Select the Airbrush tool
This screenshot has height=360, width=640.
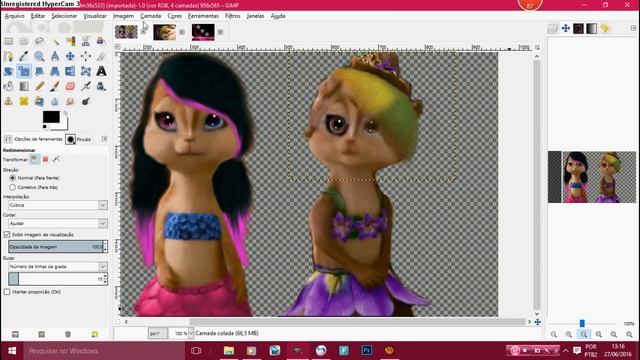(86, 86)
